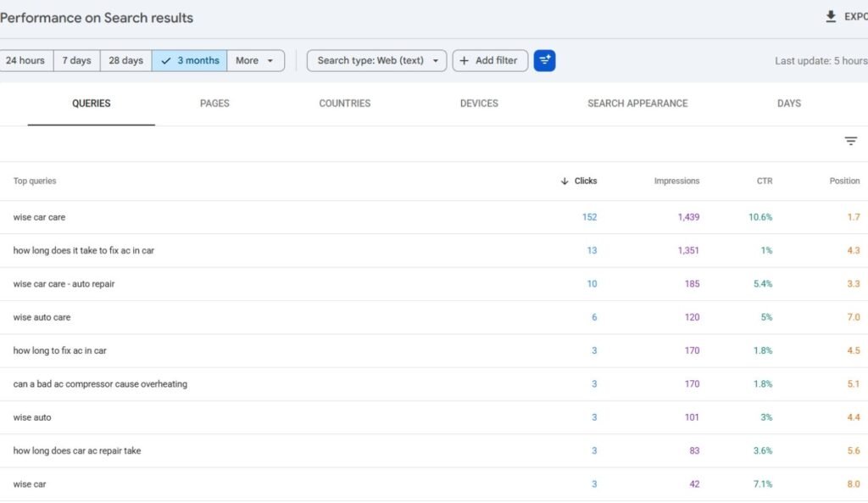The image size is (868, 503).
Task: Click the 7.1% CTR value
Action: [763, 484]
